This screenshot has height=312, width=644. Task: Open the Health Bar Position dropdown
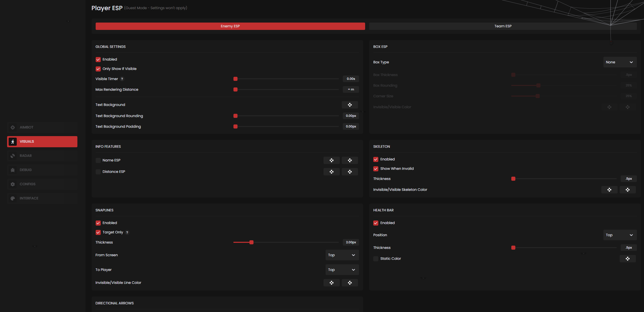pos(619,235)
